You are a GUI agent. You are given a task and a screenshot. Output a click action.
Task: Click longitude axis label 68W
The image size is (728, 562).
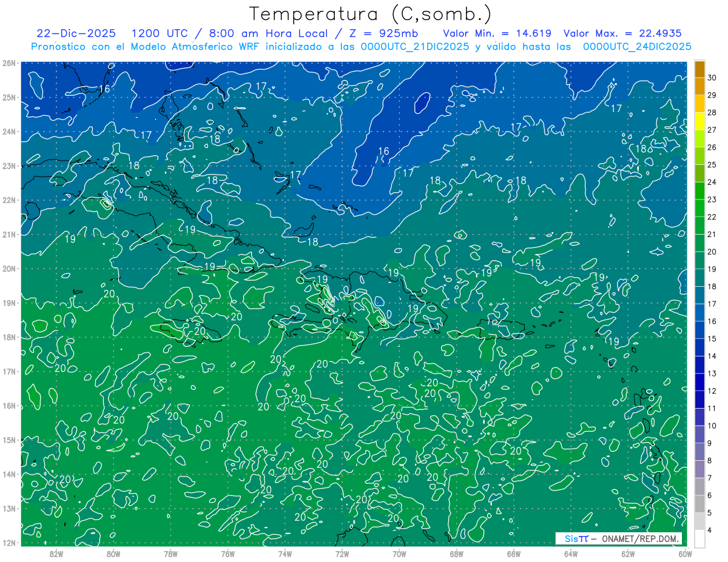tap(456, 553)
